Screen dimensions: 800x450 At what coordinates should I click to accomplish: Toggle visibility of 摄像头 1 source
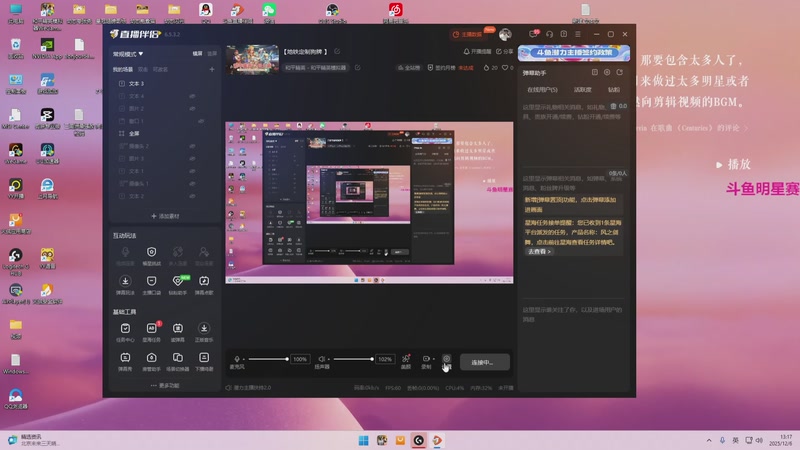pyautogui.click(x=192, y=184)
